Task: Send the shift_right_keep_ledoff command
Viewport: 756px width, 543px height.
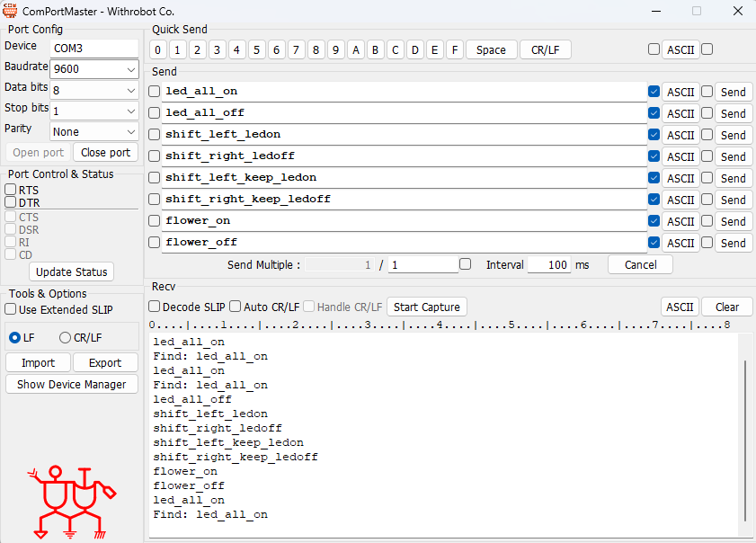Action: click(x=734, y=200)
